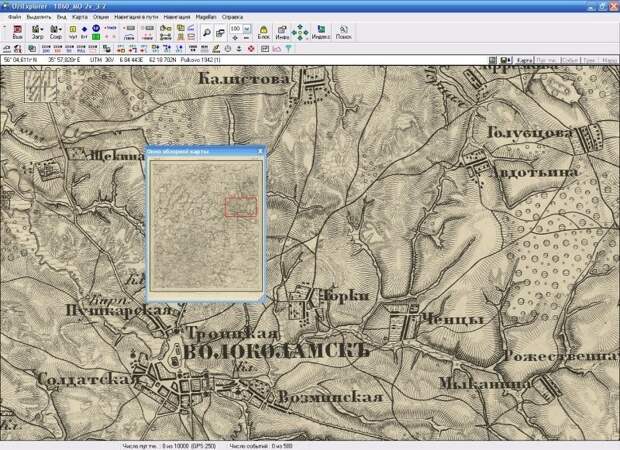
Task: Click the Калистова label on map
Action: point(244,79)
